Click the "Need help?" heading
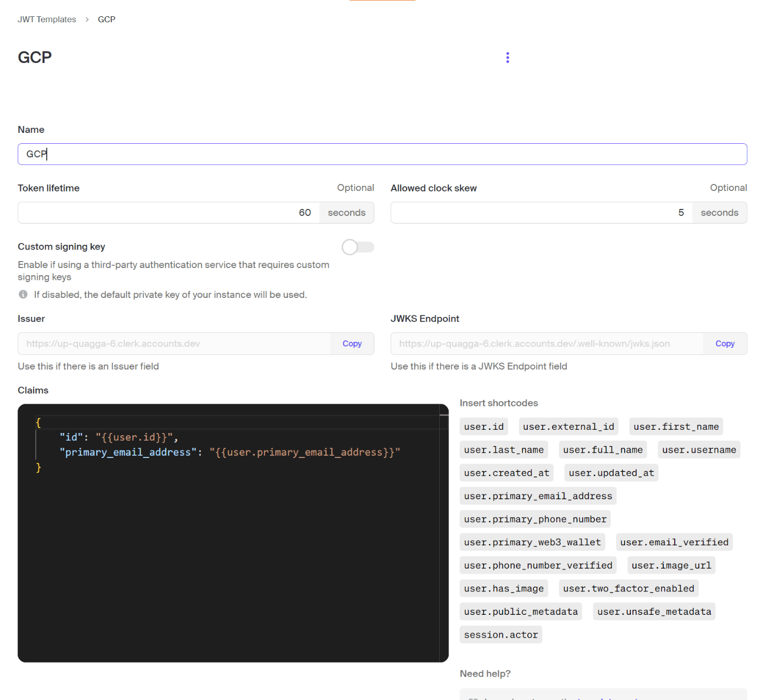The image size is (760, 700). coord(485,673)
